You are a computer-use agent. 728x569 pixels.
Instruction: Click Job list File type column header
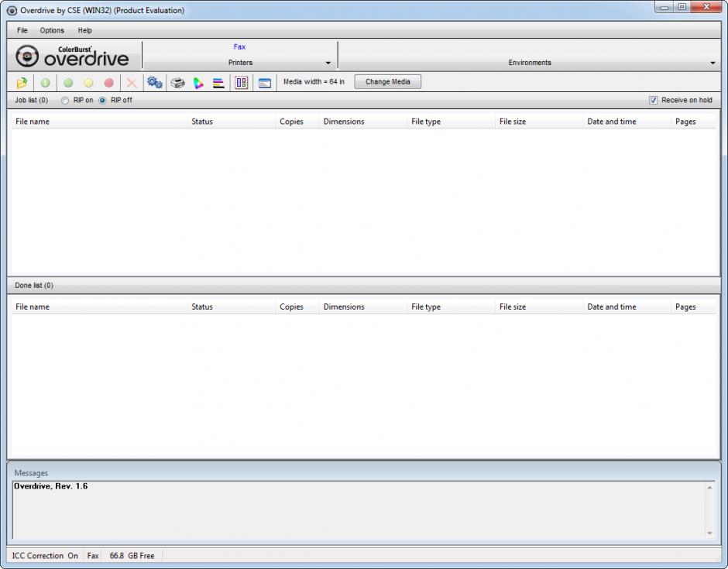pyautogui.click(x=451, y=122)
